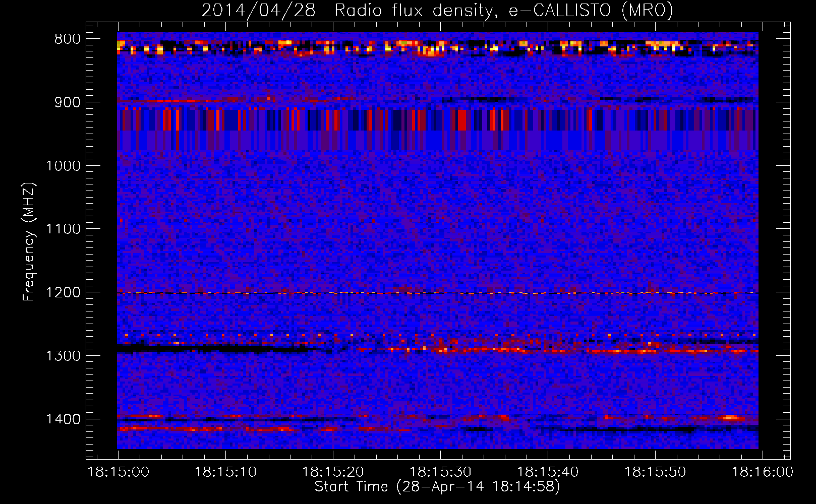Select the 1100 frequency tick label
816x504 pixels.
pos(63,229)
